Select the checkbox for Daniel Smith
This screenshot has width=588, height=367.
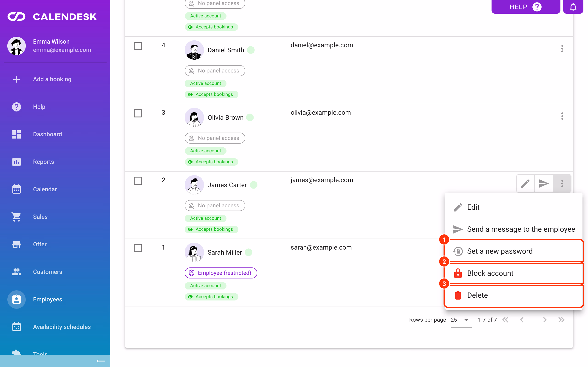(138, 46)
